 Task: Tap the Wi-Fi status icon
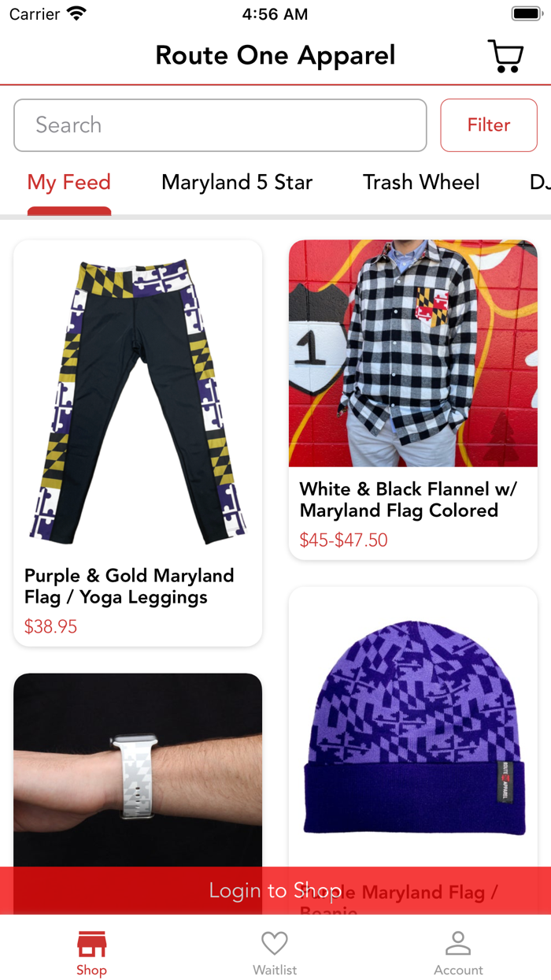pos(76,13)
